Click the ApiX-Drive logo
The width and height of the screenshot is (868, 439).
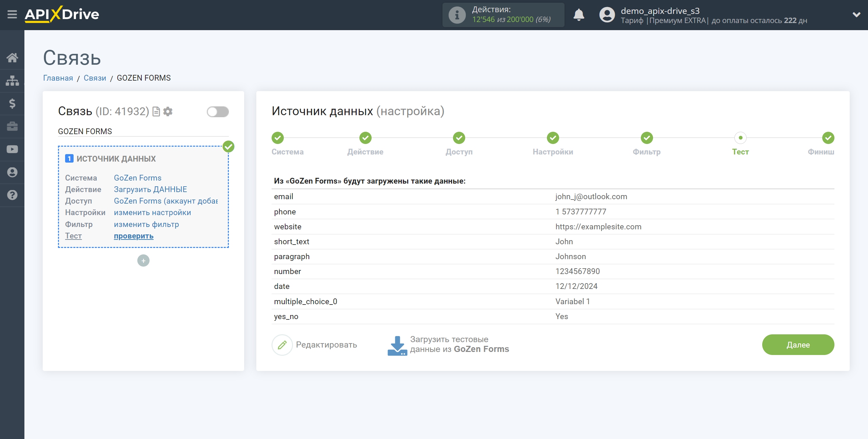(62, 15)
